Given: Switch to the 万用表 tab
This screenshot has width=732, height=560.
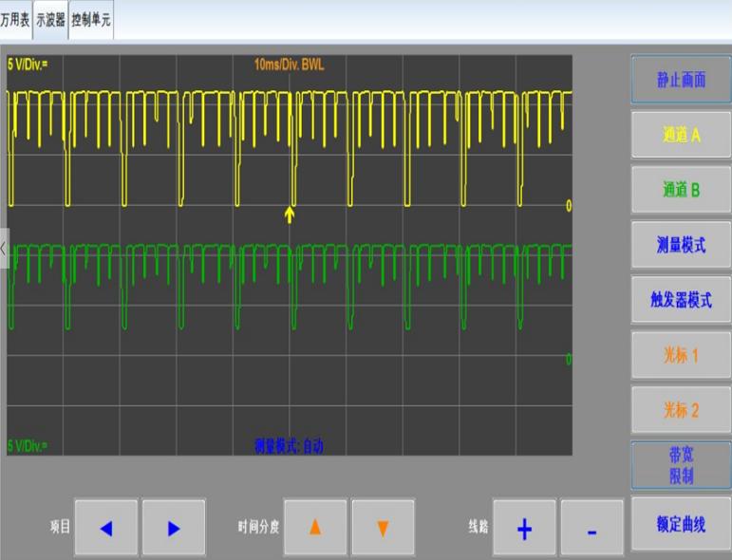Looking at the screenshot, I should pos(15,20).
